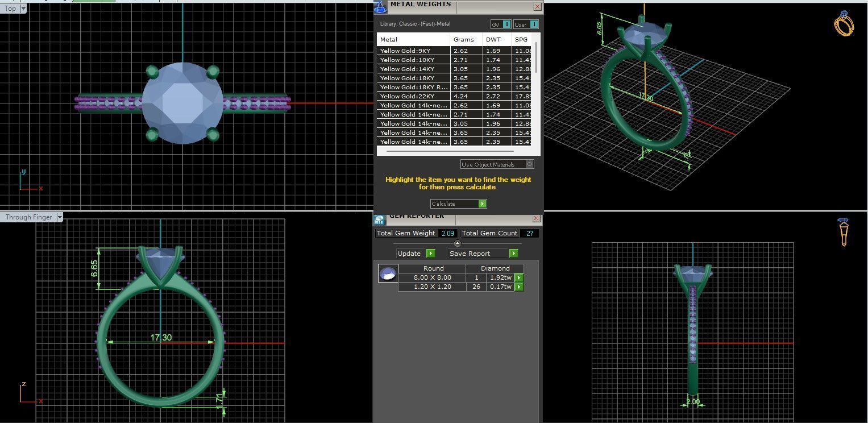Click the 8.00 X 8.00 size cell
Image resolution: width=868 pixels, height=423 pixels.
point(432,278)
